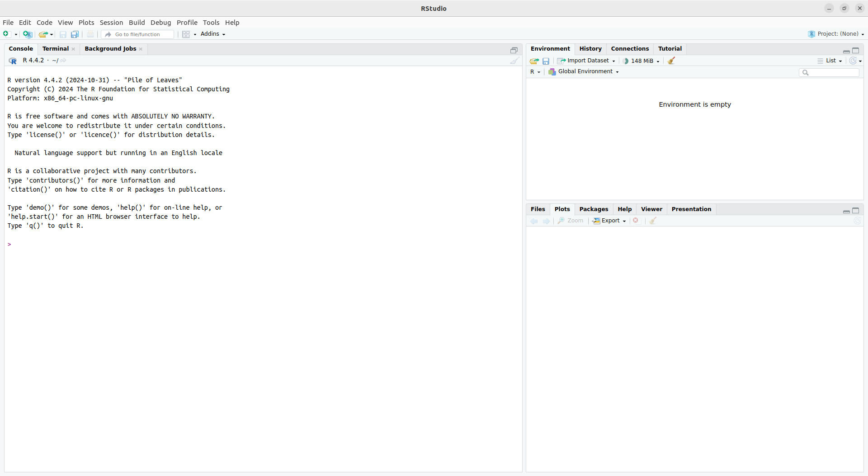Maximize the Console pane
Viewport: 868px width, 476px height.
coord(514,50)
